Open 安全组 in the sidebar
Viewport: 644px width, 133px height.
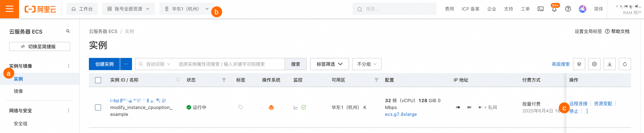[x=20, y=124]
